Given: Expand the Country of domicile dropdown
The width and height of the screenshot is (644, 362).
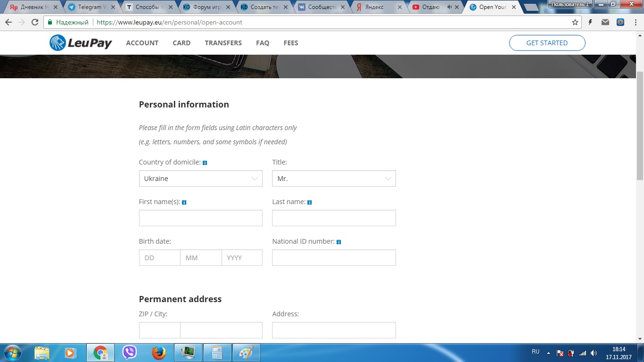Looking at the screenshot, I should pos(200,179).
